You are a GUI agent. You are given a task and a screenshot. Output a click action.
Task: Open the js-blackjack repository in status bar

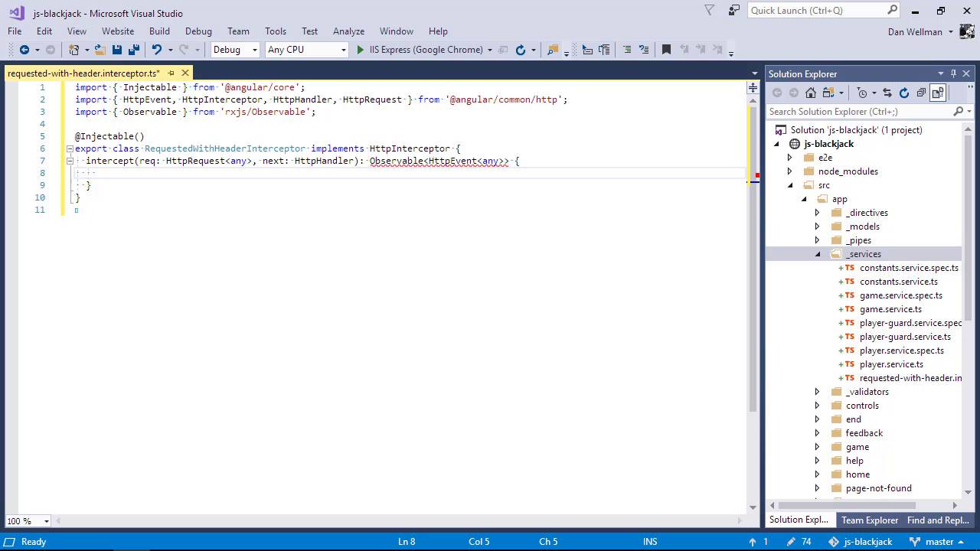(x=860, y=541)
